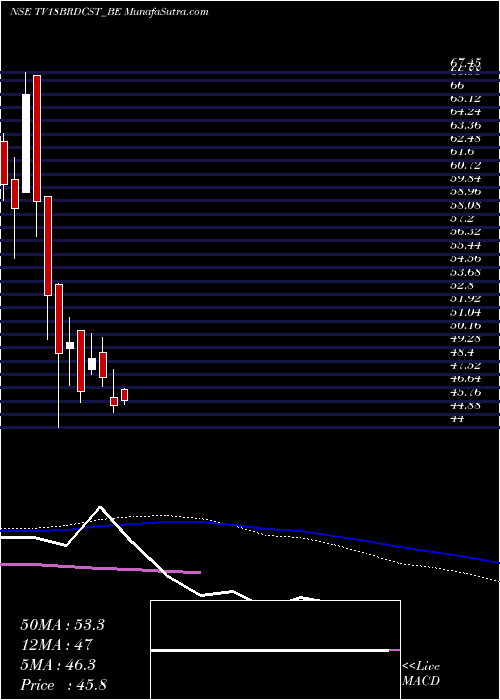This screenshot has width=500, height=700.
Task: Click the tallest white candlestick body
Action: coord(26,143)
